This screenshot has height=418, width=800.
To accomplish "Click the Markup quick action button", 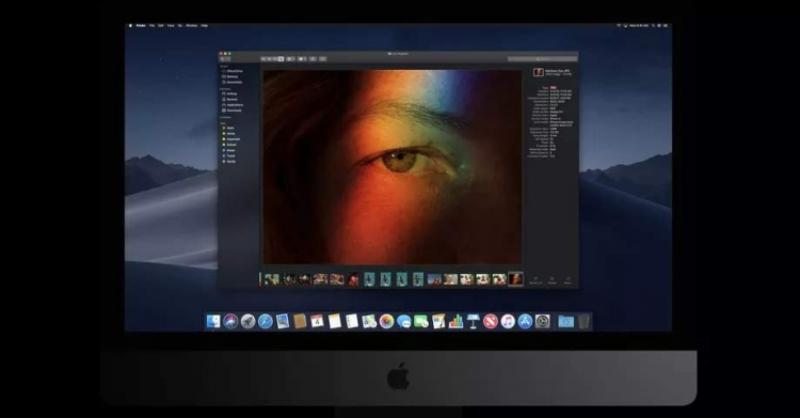I will (x=552, y=279).
